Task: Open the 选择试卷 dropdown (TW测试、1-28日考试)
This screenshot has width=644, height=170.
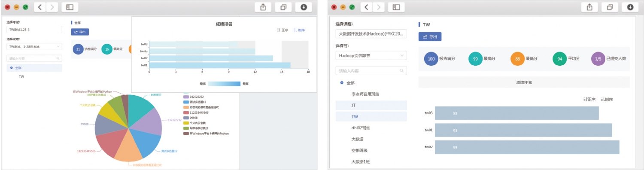Action: [x=34, y=46]
